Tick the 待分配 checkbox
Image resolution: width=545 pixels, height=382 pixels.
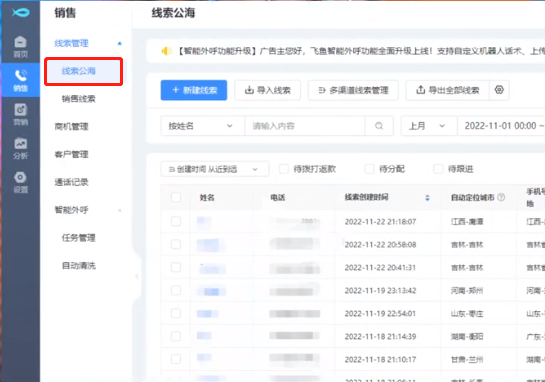[x=369, y=169]
